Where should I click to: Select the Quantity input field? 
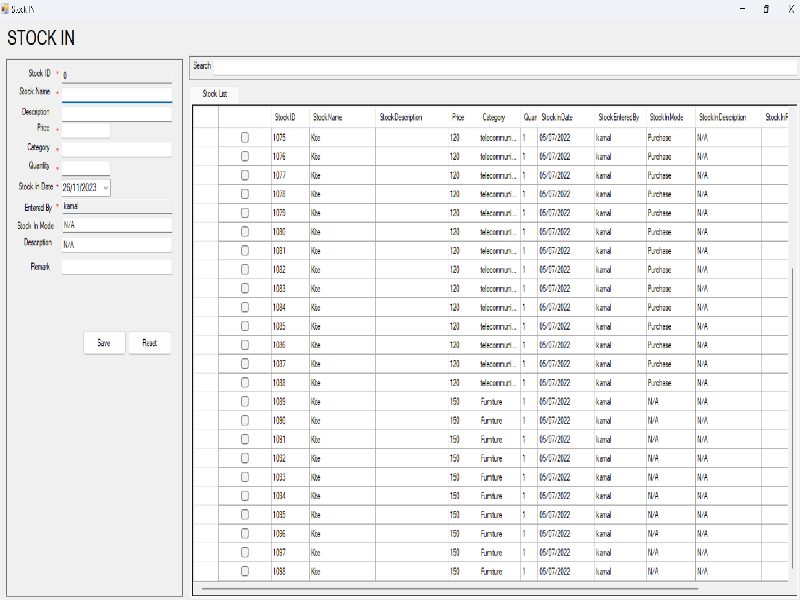86,167
